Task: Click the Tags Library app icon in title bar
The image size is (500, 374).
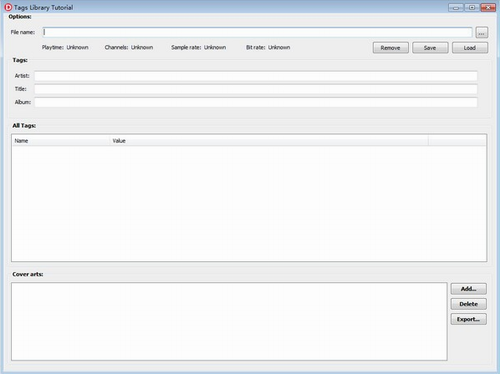Action: point(8,7)
